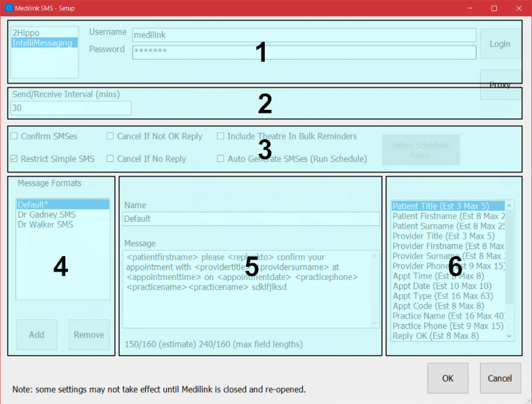Select Provider Firstname field in list
Viewport: 532px width, 404px height.
[448, 246]
